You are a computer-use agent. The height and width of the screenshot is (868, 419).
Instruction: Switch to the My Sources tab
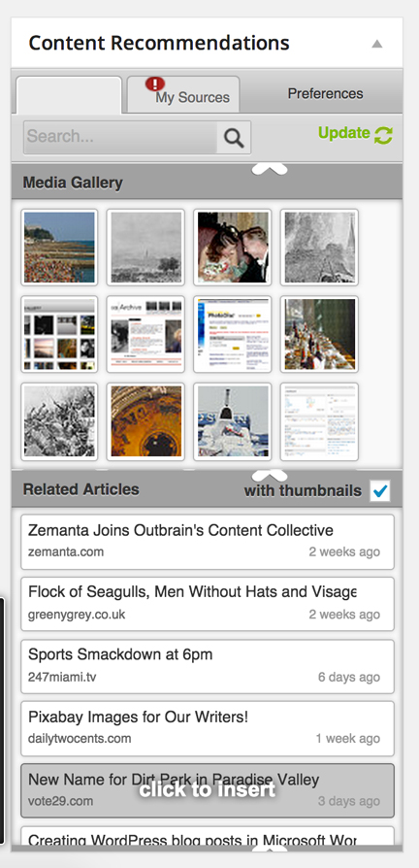183,94
